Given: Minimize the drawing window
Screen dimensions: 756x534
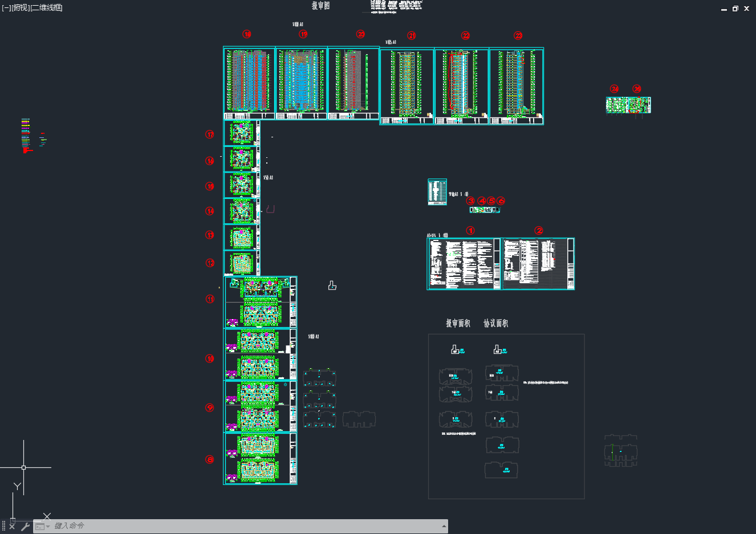Looking at the screenshot, I should pos(724,9).
